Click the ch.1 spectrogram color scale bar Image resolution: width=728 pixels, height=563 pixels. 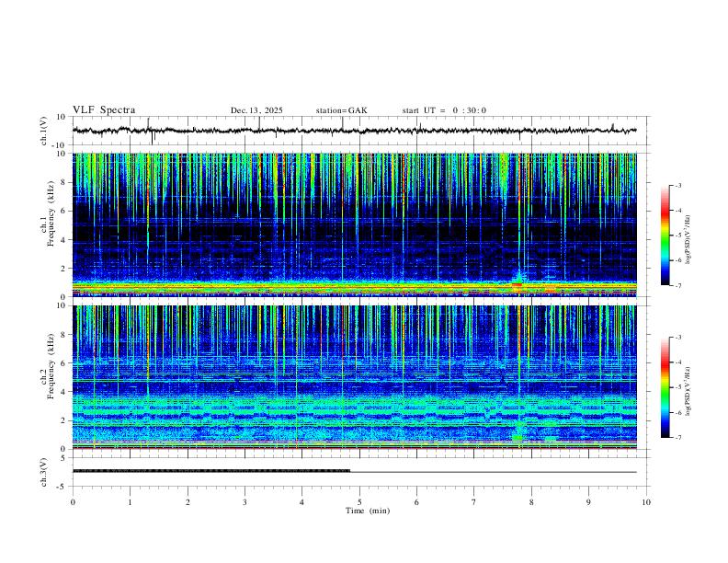[665, 236]
